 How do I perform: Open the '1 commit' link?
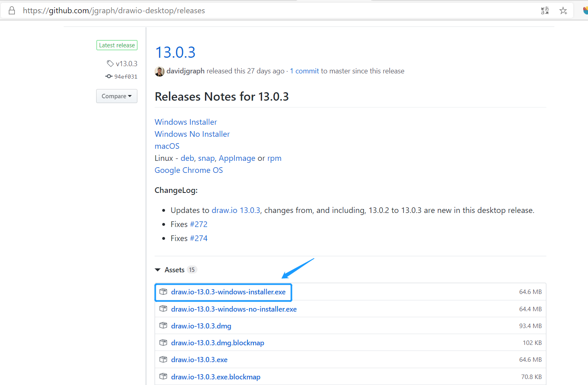pos(304,71)
